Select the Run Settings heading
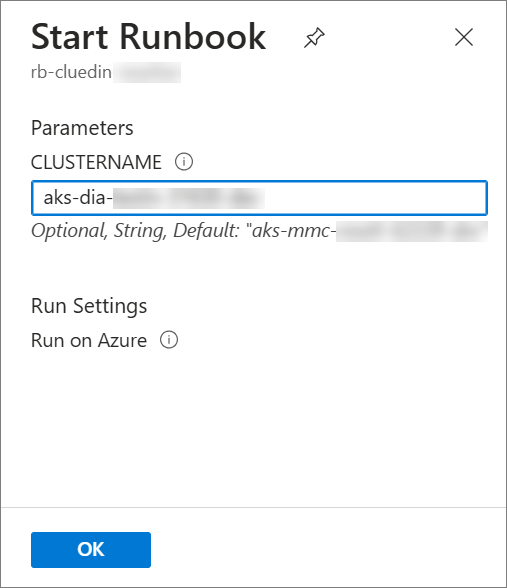The image size is (507, 588). (89, 306)
